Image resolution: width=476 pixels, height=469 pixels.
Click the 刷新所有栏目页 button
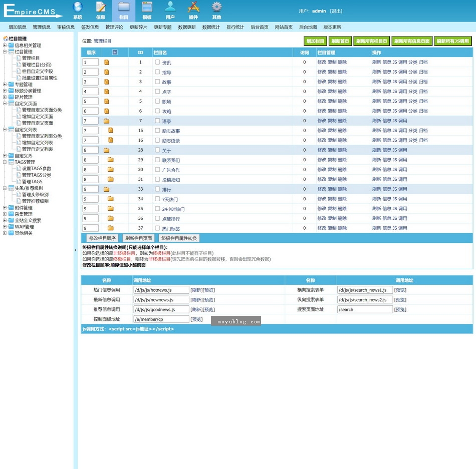point(372,41)
